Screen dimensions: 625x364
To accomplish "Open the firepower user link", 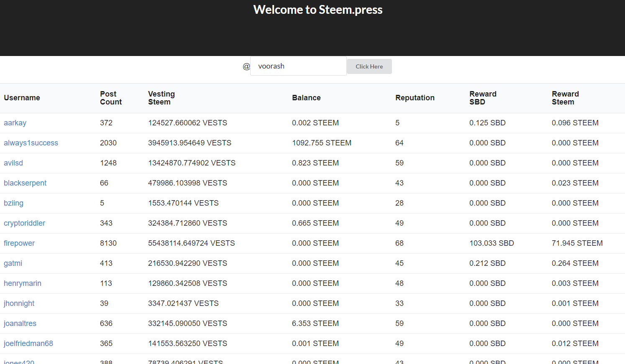I will (19, 243).
